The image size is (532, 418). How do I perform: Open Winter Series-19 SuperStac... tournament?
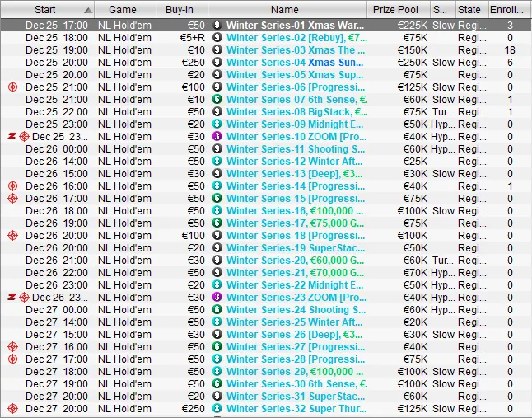point(296,248)
